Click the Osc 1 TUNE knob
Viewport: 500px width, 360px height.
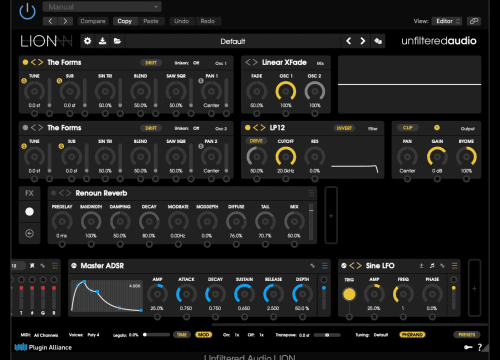coord(34,91)
